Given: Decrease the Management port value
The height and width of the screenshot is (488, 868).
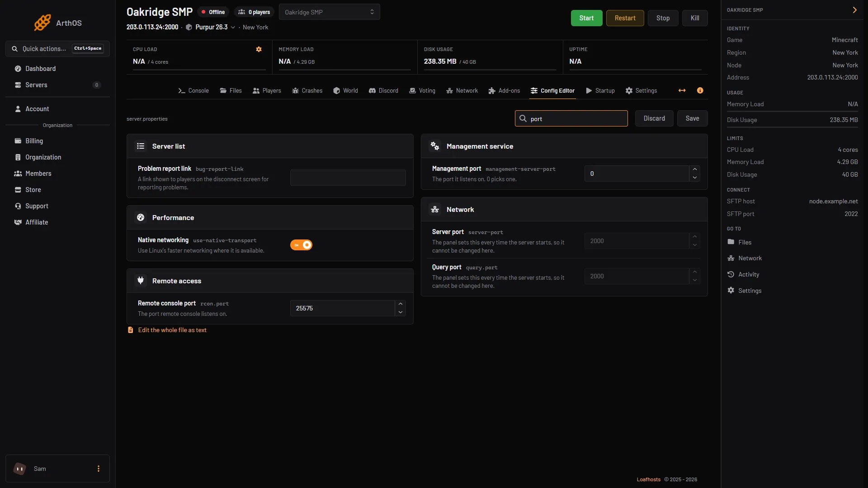Looking at the screenshot, I should [694, 178].
